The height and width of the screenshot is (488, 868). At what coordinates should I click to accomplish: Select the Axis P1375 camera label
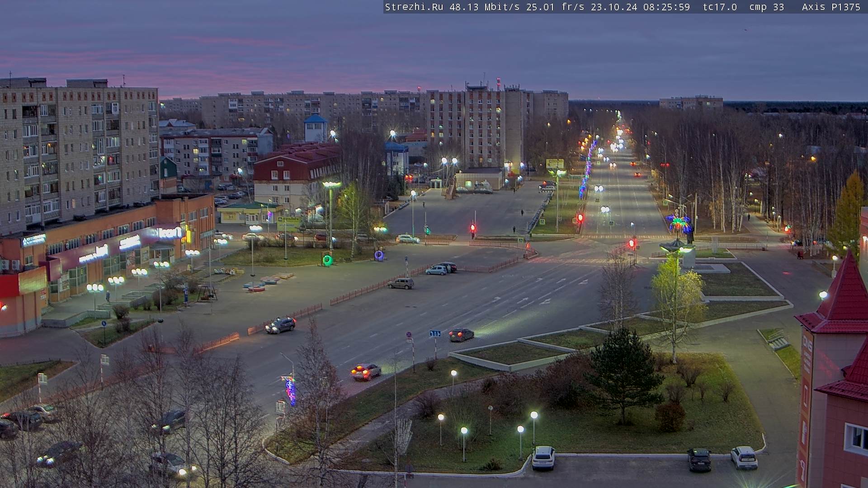(831, 7)
